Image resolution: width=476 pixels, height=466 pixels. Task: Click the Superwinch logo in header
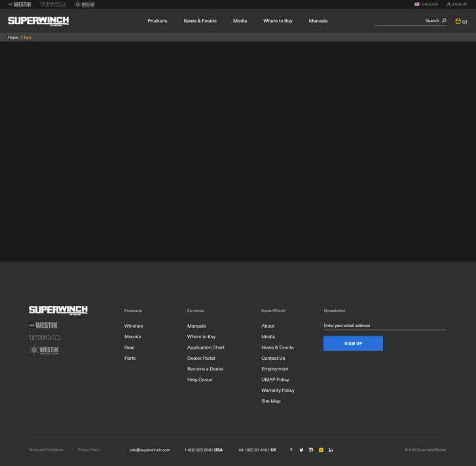tap(38, 21)
